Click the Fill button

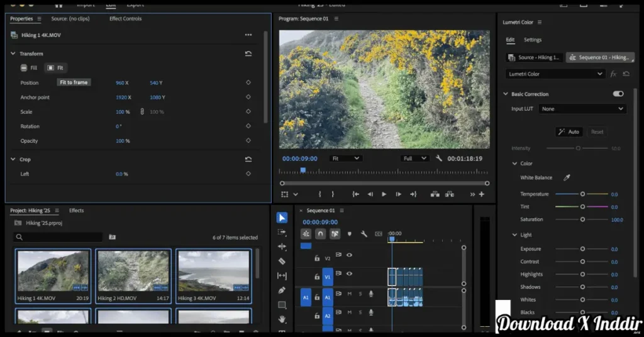(x=29, y=68)
